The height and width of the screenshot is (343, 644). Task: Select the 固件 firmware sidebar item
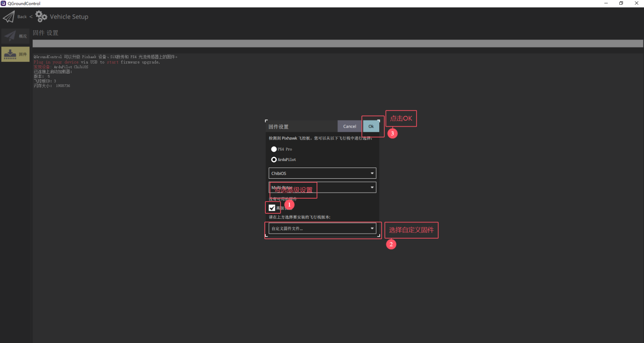15,54
